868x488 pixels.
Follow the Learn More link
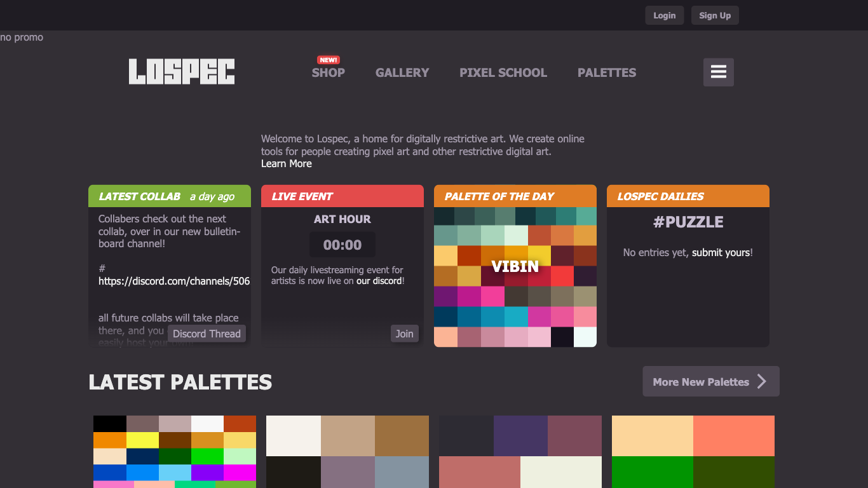coord(287,163)
